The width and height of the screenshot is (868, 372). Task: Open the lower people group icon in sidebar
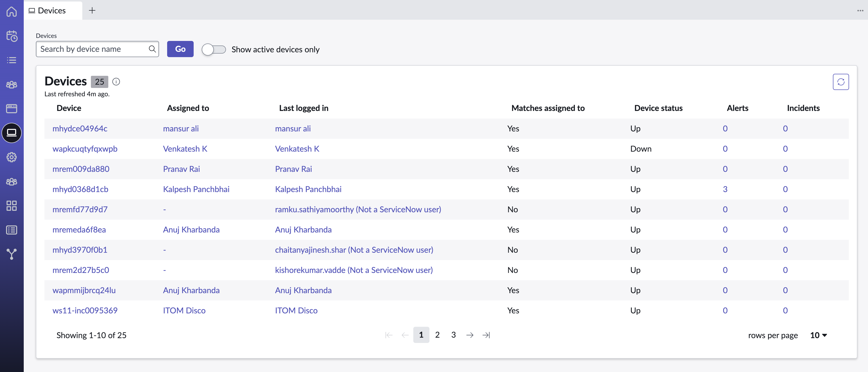(11, 181)
